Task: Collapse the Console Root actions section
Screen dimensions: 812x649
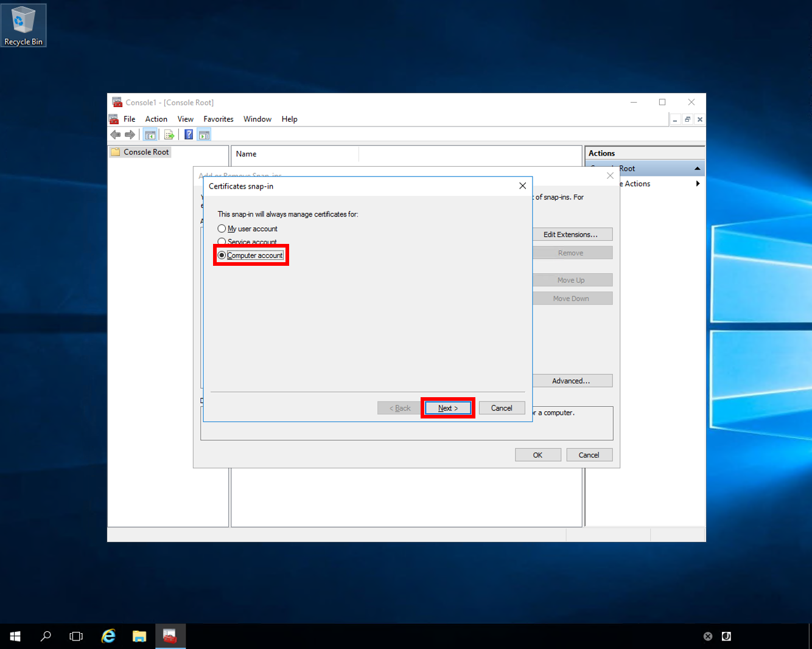Action: 698,168
